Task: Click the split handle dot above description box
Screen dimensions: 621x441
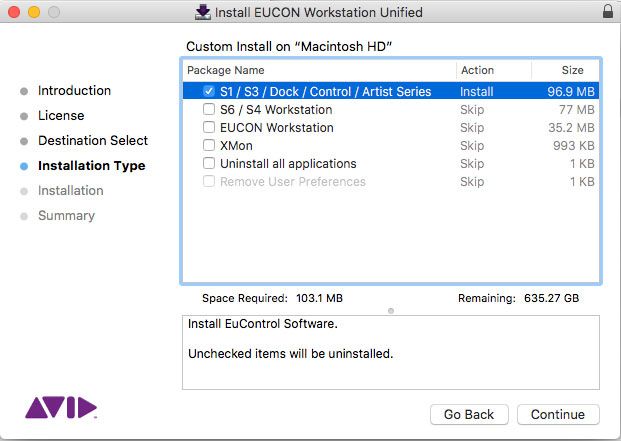Action: 391,311
